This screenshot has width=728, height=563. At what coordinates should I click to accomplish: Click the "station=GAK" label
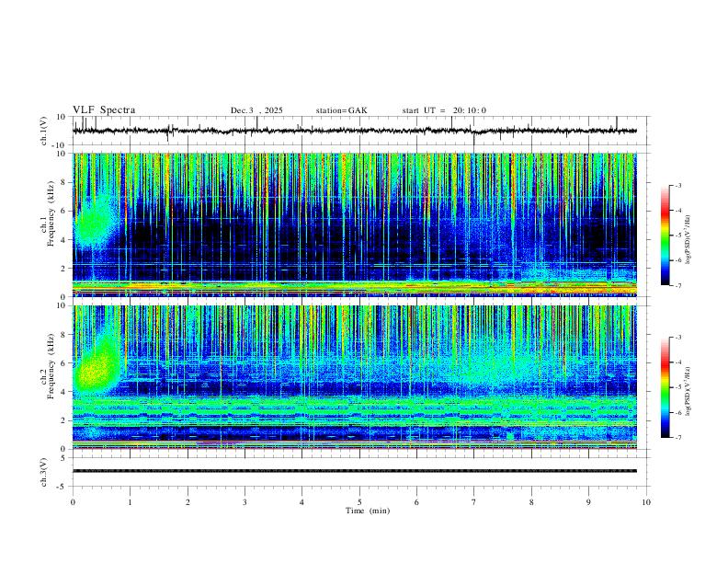point(341,110)
